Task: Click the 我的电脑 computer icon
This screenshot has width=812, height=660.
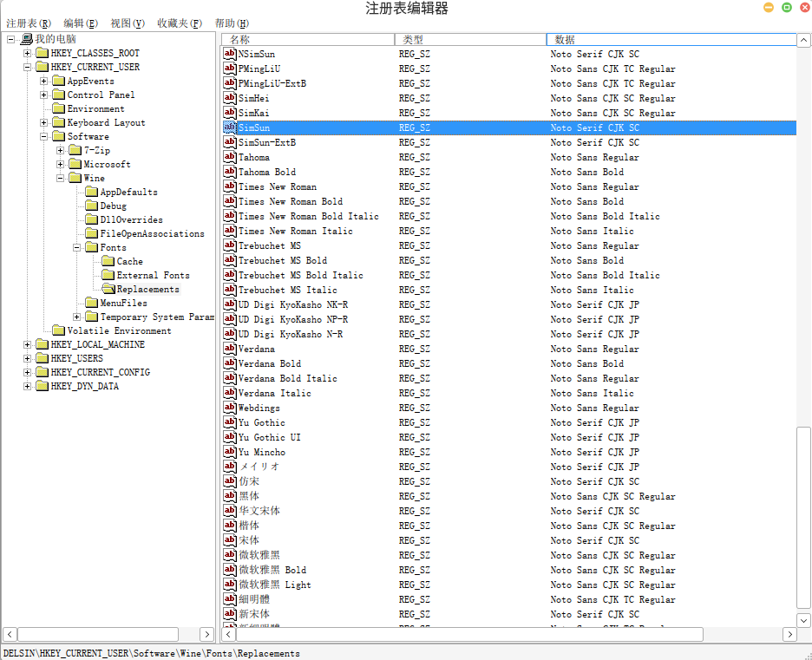Action: (26, 39)
